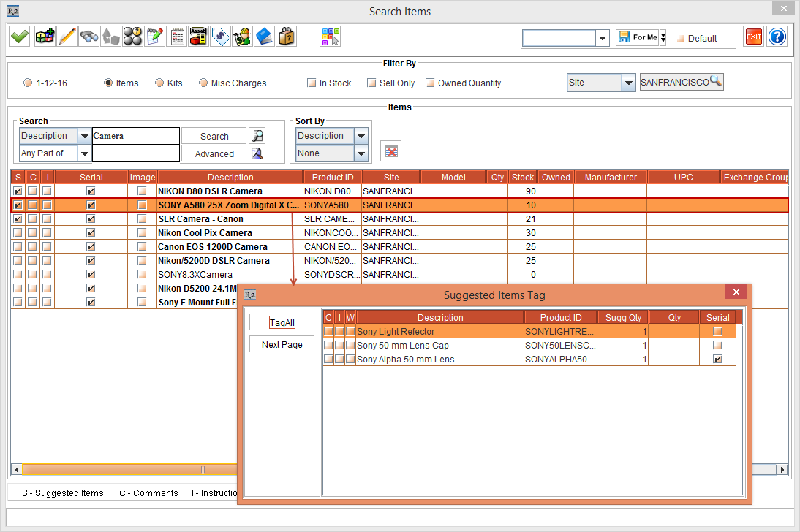Open the Any Part of dropdown
800x532 pixels.
84,153
